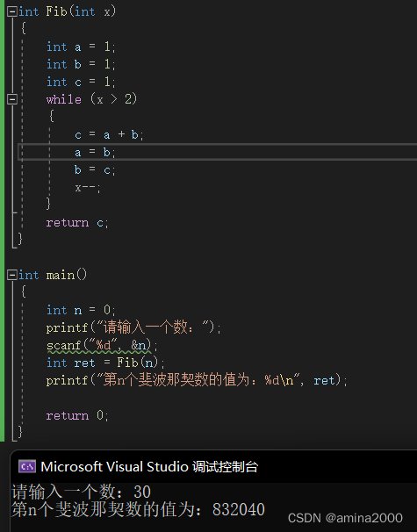Click the 'while (x > 2)' statement

(91, 99)
